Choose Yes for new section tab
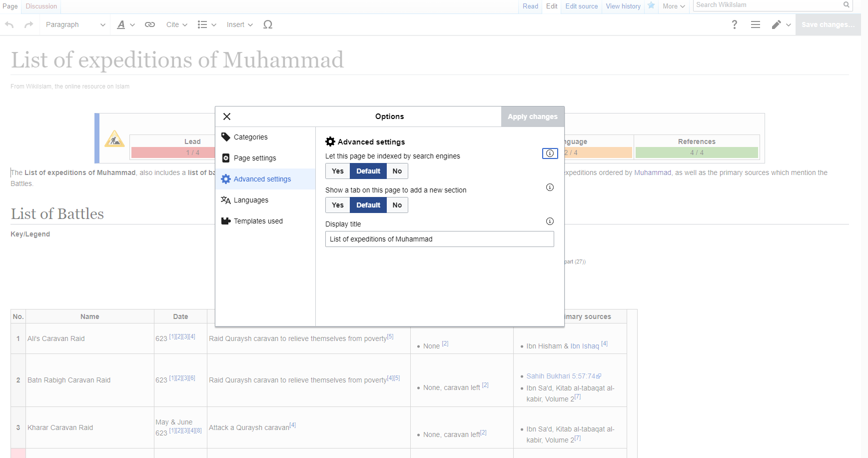Image resolution: width=868 pixels, height=458 pixels. point(338,205)
